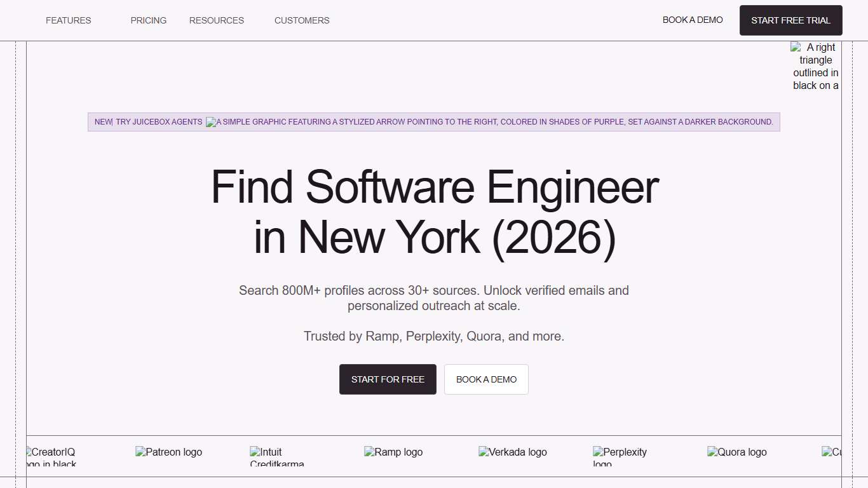The height and width of the screenshot is (488, 868).
Task: Click the purple arrow graphic inside the banner
Action: [210, 122]
